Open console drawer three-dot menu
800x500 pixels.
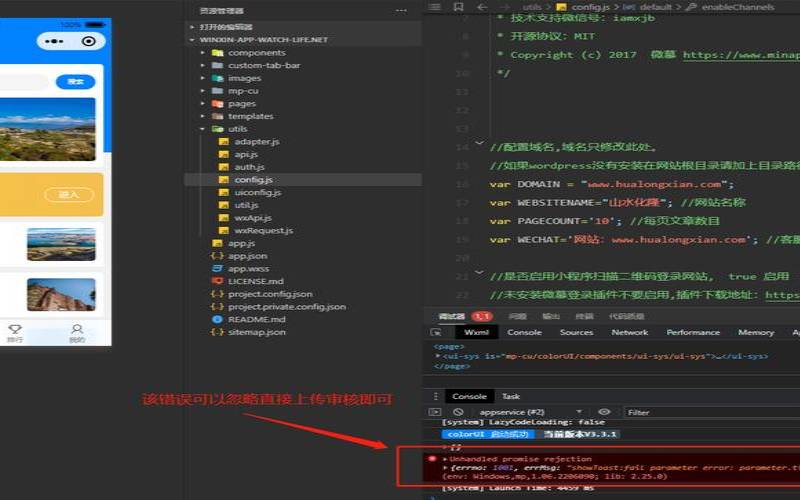pos(435,396)
